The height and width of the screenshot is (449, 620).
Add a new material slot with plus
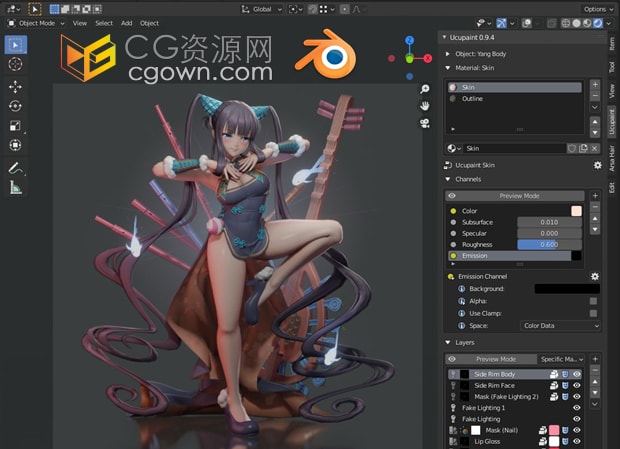[595, 85]
